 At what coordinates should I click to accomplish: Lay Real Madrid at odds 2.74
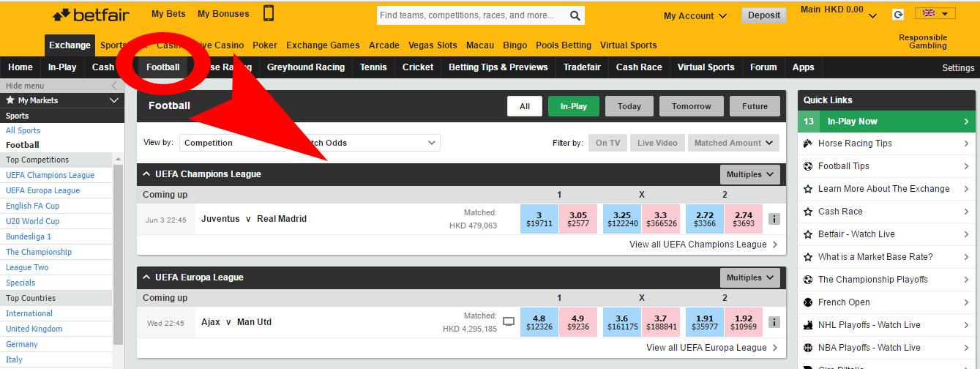pyautogui.click(x=744, y=219)
